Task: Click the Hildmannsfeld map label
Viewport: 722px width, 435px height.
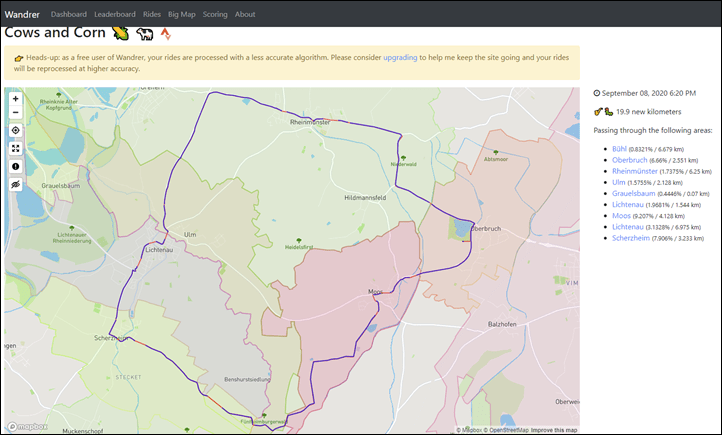Action: click(x=365, y=197)
